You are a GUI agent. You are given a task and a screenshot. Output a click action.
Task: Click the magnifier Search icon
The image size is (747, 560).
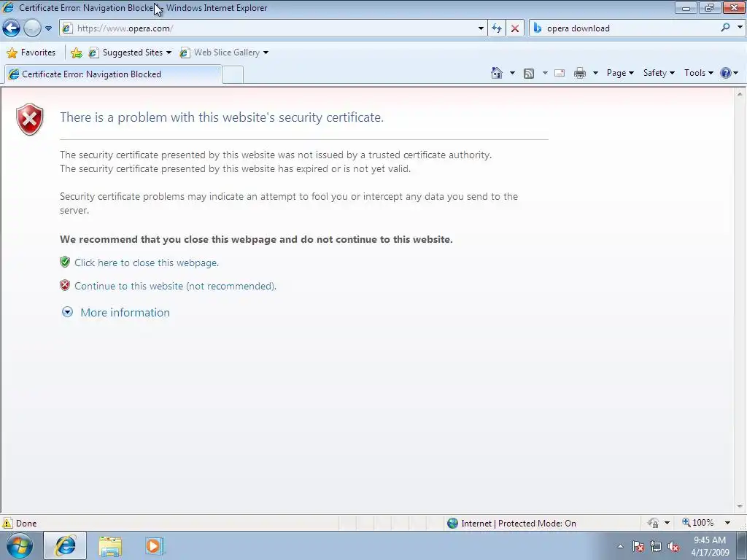coord(725,28)
